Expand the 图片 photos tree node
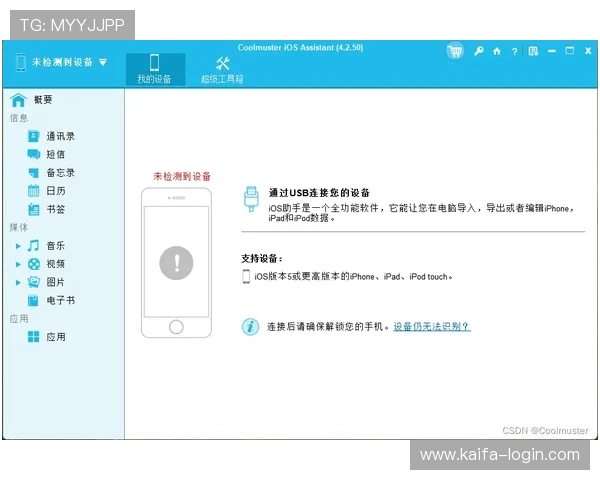This screenshot has width=600, height=480. (18, 282)
